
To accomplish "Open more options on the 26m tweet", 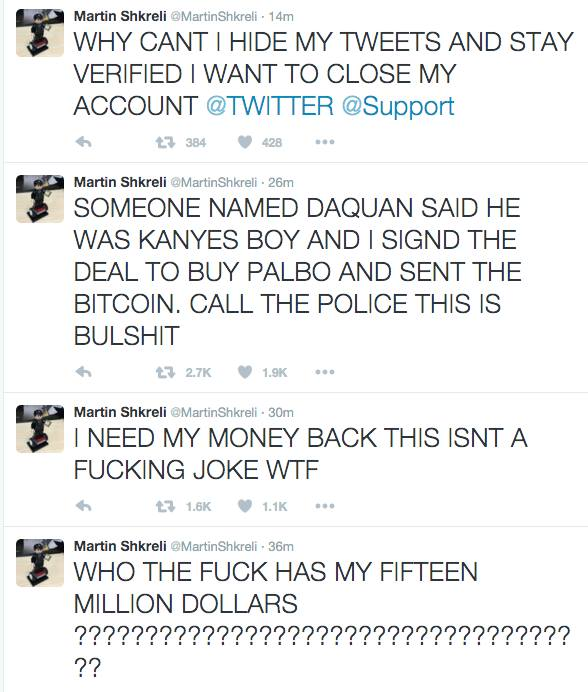I will coord(325,372).
